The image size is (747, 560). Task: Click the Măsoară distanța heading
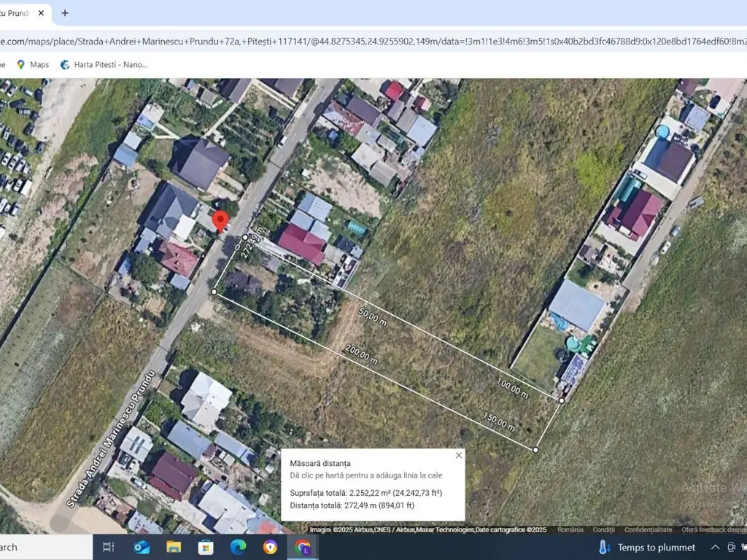[320, 463]
